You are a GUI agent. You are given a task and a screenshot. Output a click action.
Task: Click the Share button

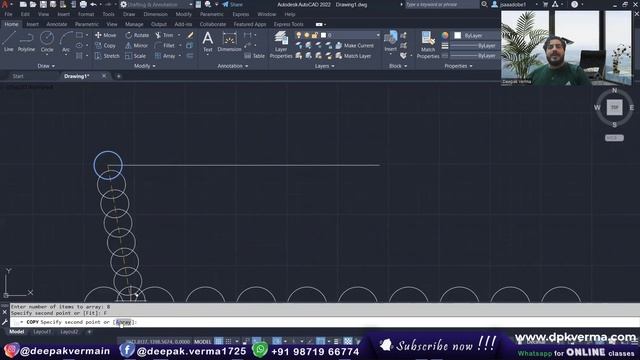(232, 4)
